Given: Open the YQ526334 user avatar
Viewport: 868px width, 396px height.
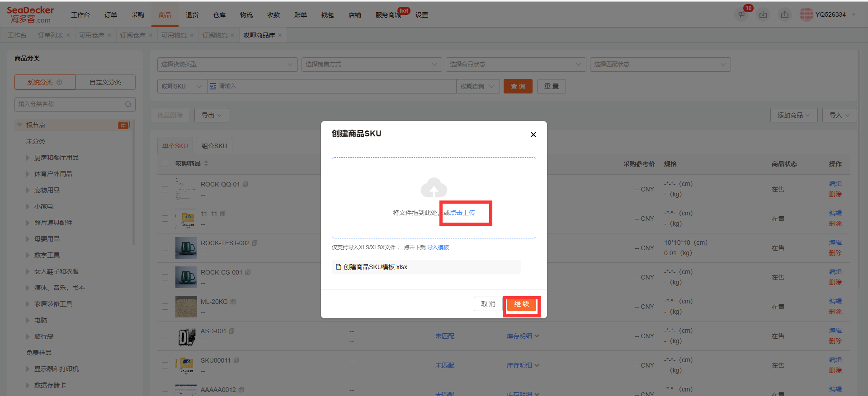Looking at the screenshot, I should (x=806, y=14).
